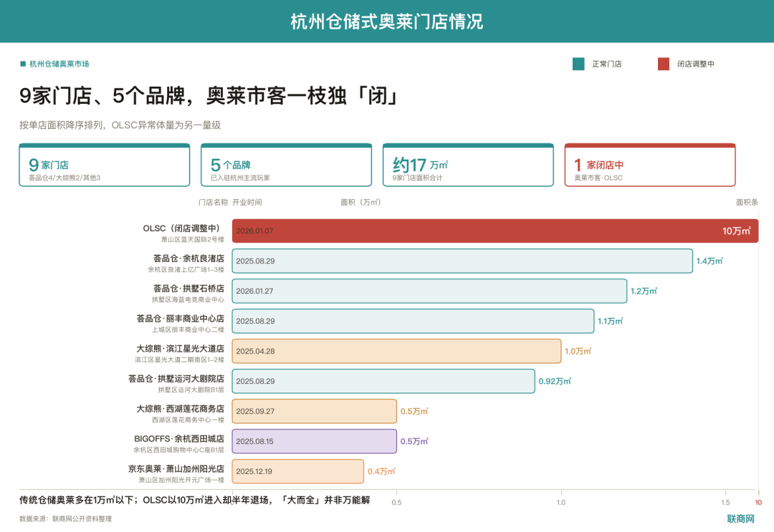Click the 联商网 logo text
The height and width of the screenshot is (532, 774).
[x=740, y=518]
